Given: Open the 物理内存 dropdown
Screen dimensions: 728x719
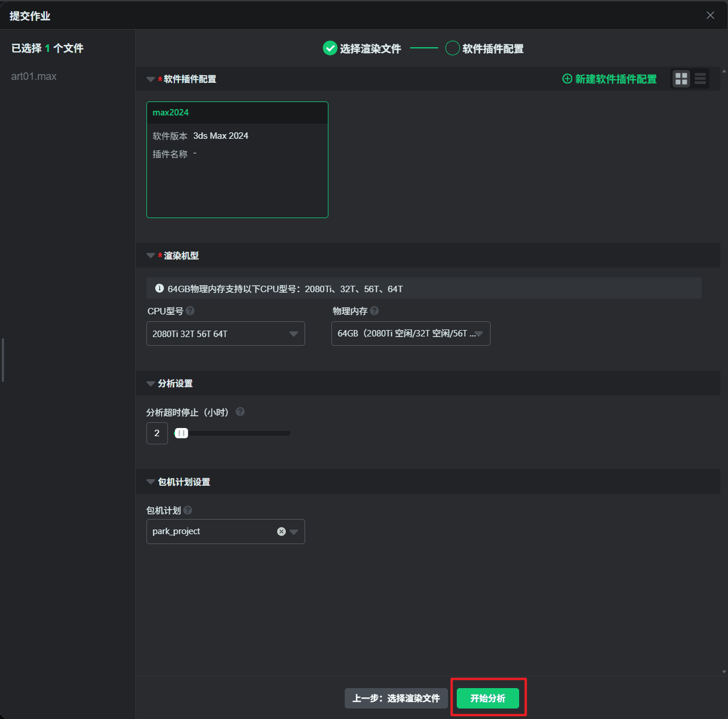Looking at the screenshot, I should point(411,334).
